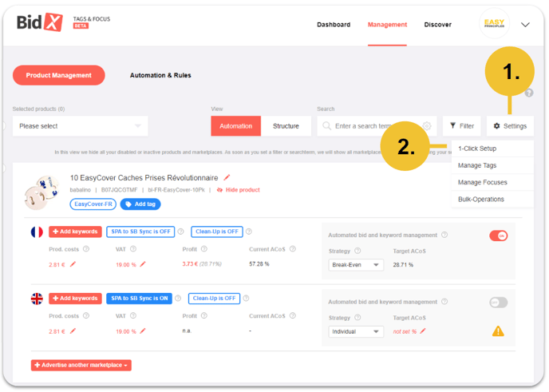
Task: Select the Product Management tab
Action: pyautogui.click(x=58, y=75)
